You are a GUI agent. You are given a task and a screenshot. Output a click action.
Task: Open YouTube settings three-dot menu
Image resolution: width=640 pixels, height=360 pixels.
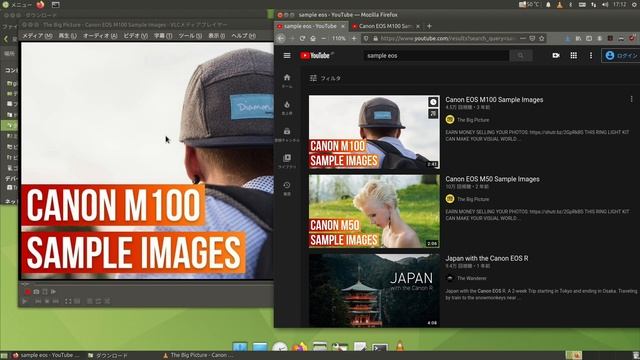(591, 56)
